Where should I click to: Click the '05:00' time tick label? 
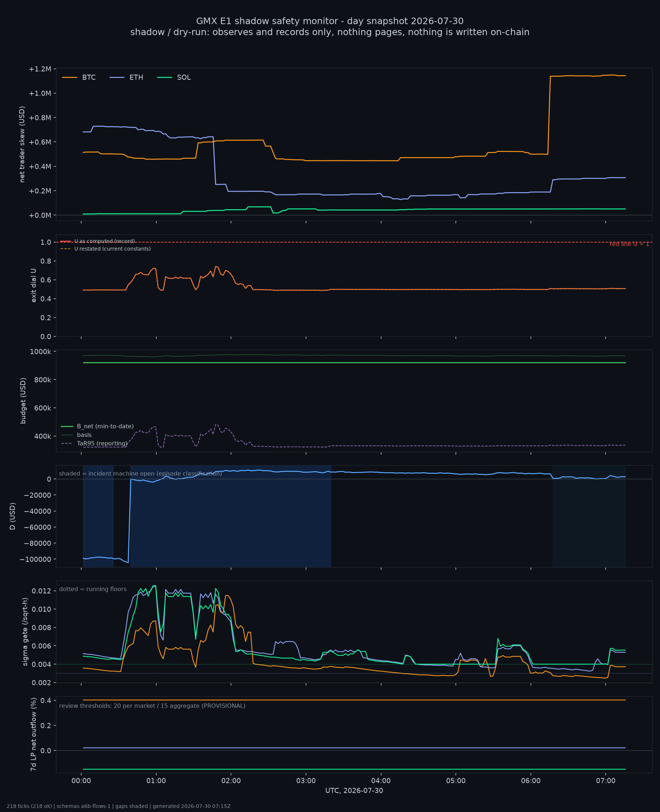pyautogui.click(x=456, y=781)
